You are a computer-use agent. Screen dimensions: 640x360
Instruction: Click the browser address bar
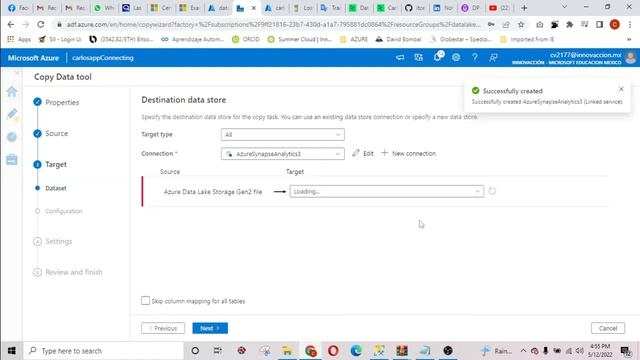(273, 24)
